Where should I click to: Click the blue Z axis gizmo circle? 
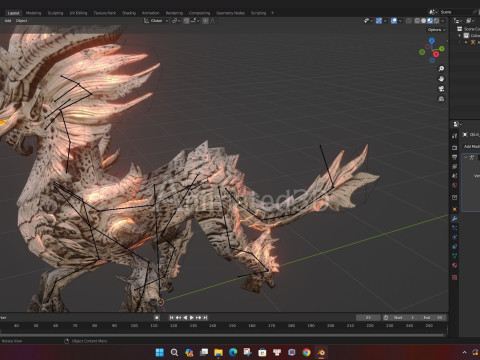[x=432, y=40]
